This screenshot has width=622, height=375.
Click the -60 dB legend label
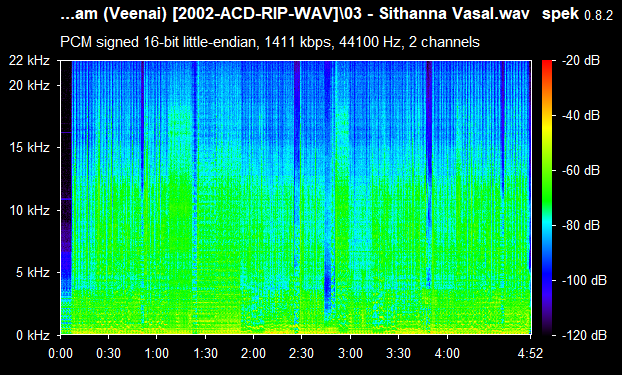coord(581,170)
